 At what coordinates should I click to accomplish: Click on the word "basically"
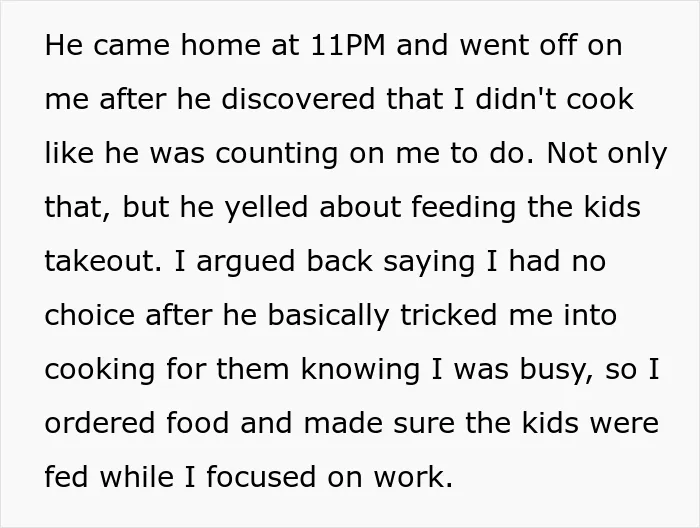(x=328, y=316)
